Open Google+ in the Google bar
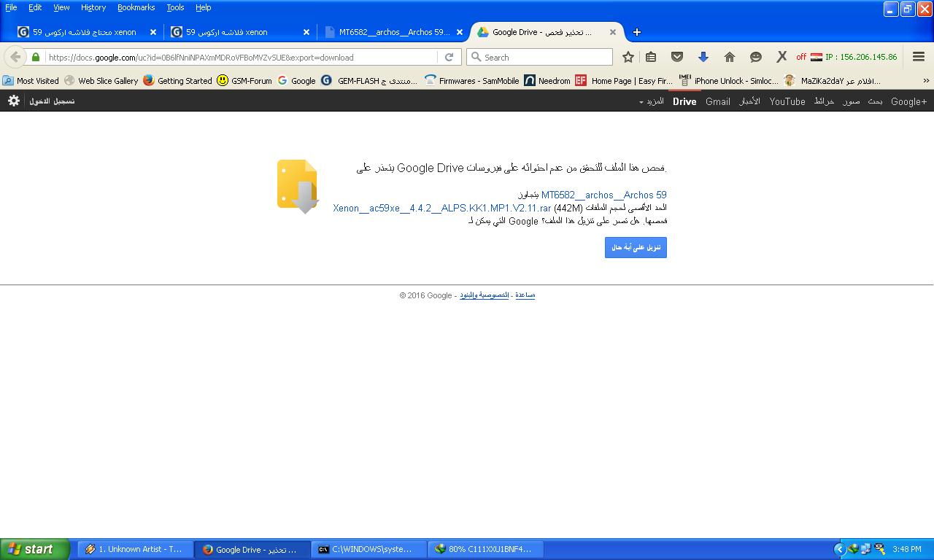This screenshot has height=560, width=934. click(908, 101)
